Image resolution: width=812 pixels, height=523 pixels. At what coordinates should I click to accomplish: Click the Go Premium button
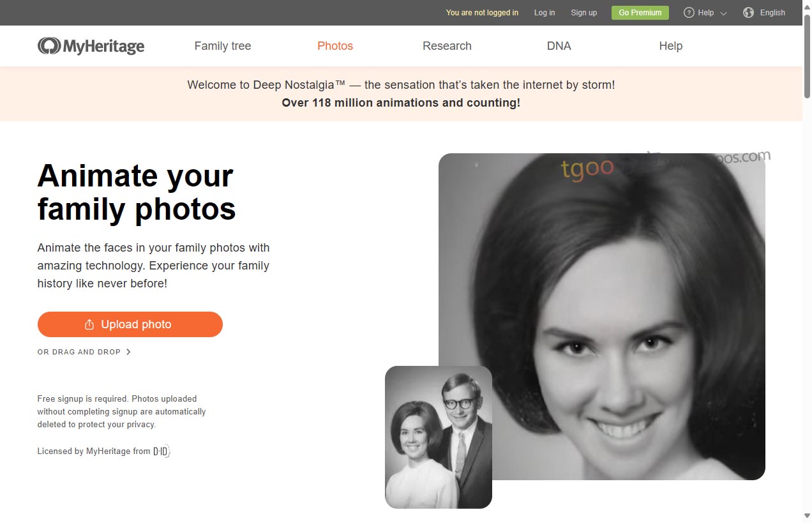(640, 13)
